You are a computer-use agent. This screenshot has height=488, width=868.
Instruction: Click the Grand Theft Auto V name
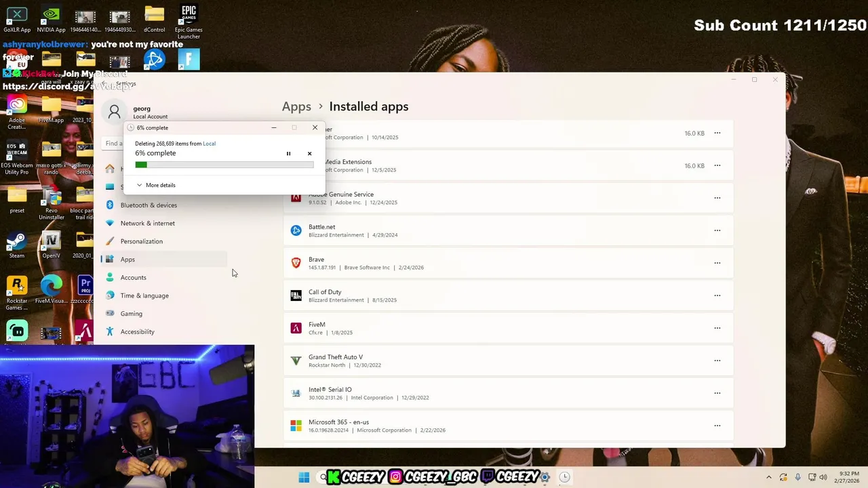point(335,357)
